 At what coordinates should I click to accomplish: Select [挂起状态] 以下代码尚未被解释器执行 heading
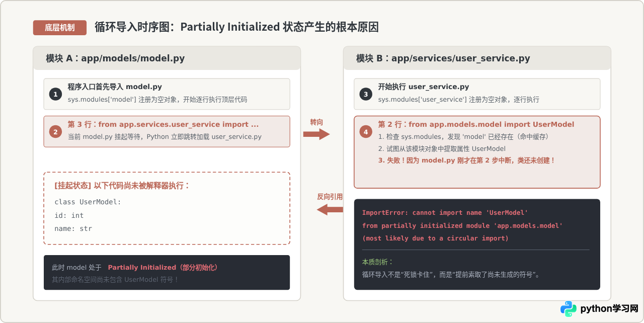pyautogui.click(x=122, y=186)
